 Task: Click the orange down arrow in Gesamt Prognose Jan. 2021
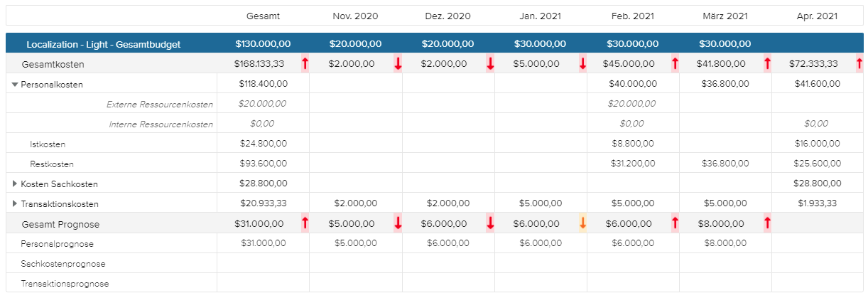[x=582, y=223]
